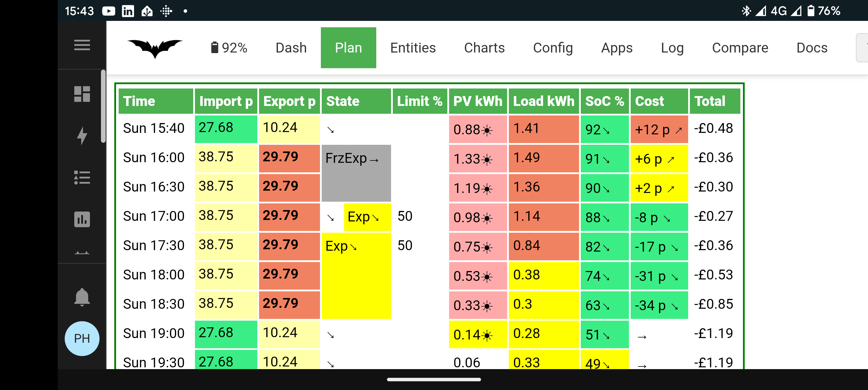The height and width of the screenshot is (390, 868).
Task: View the Log tab
Action: [672, 48]
